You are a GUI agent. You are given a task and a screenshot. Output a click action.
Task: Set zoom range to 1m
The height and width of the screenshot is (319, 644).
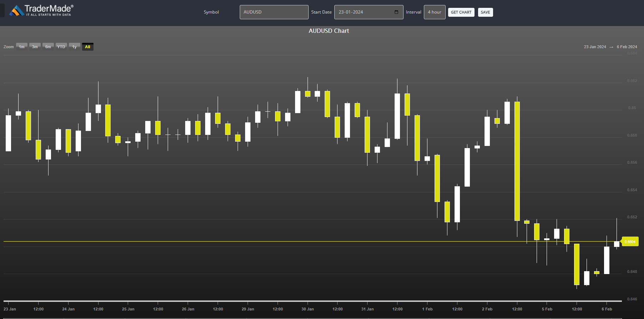pyautogui.click(x=22, y=47)
